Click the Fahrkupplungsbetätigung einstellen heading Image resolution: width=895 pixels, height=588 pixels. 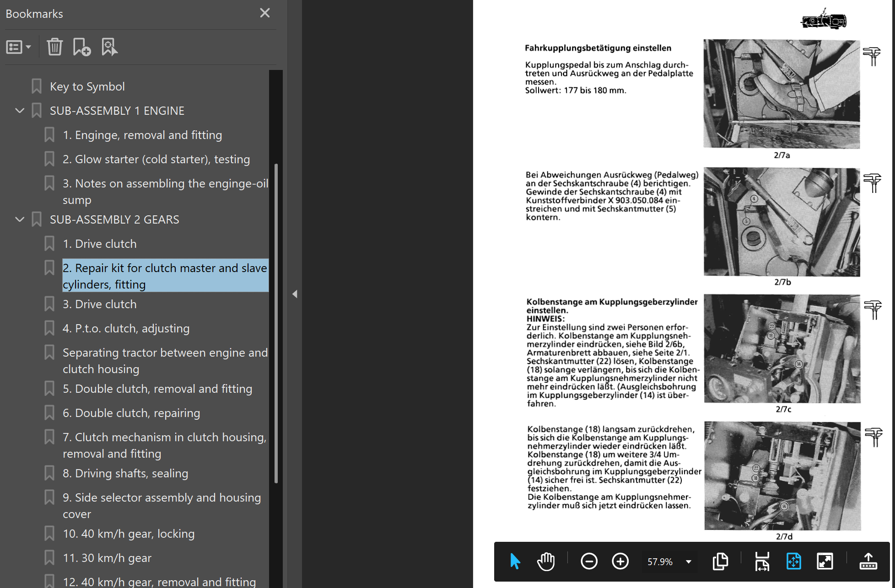pos(598,48)
